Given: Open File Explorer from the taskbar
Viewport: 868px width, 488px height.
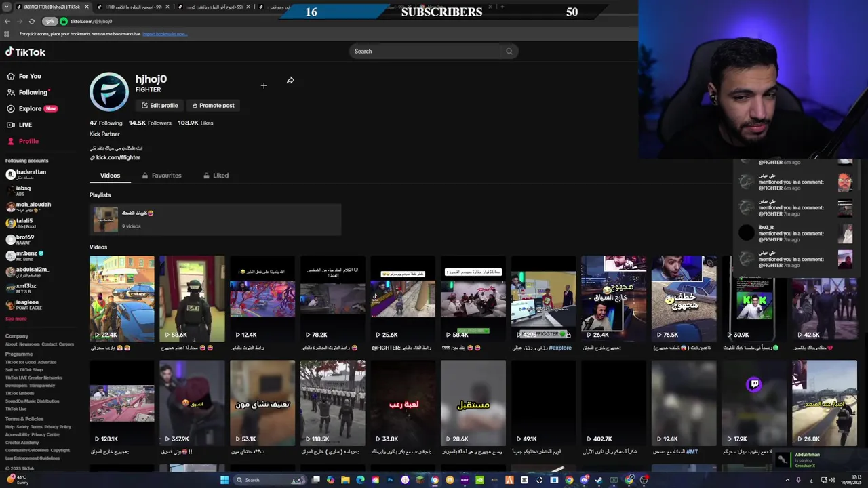Looking at the screenshot, I should (x=345, y=480).
